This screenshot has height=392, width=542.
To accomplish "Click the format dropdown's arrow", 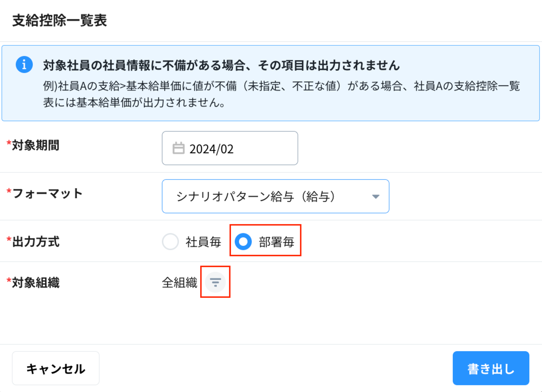I will [x=376, y=197].
